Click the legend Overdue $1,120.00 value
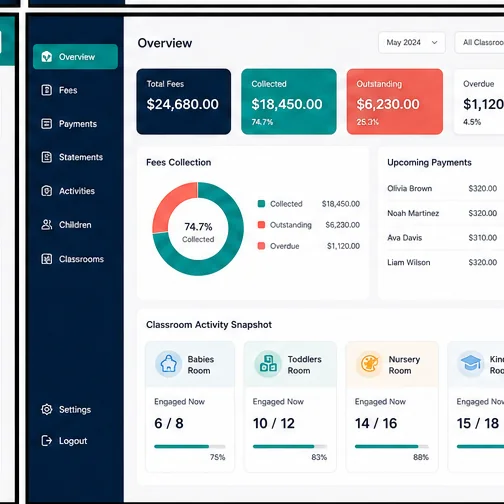This screenshot has height=504, width=504. [x=343, y=246]
